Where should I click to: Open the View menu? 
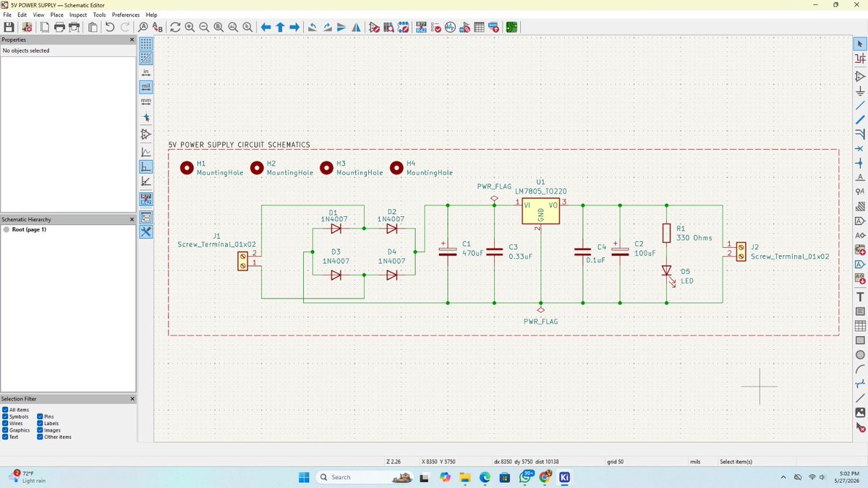click(38, 14)
